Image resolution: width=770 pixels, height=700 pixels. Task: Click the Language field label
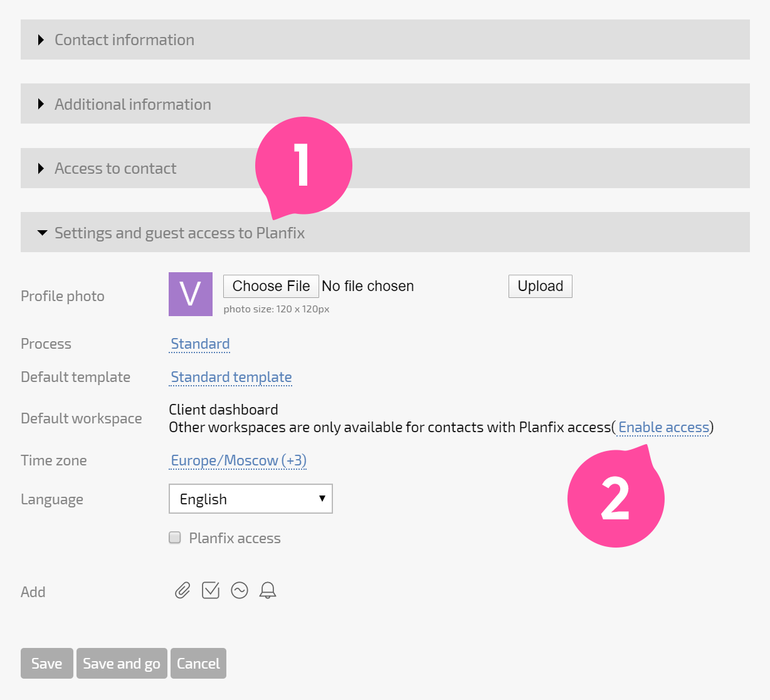(52, 499)
